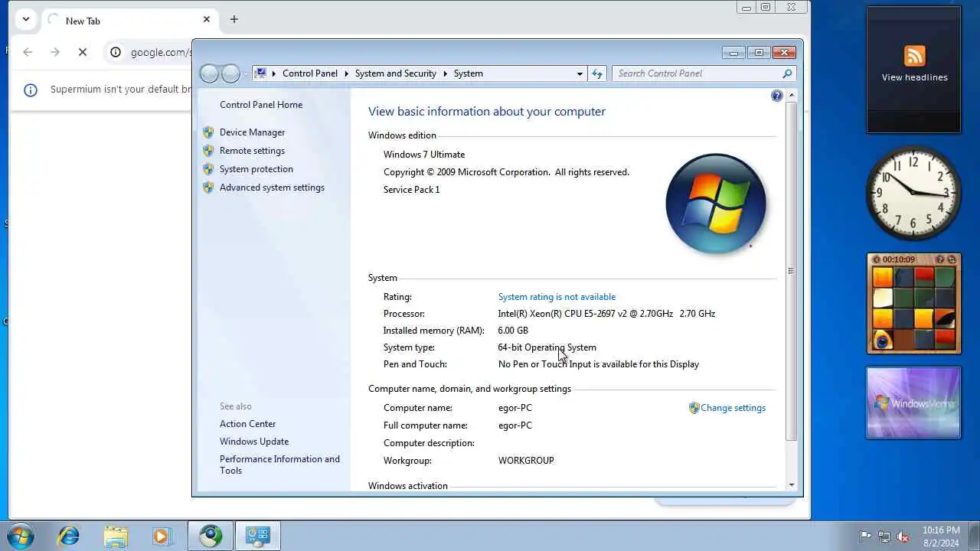Click in Search Control Panel field
The height and width of the screenshot is (551, 980).
click(x=697, y=73)
